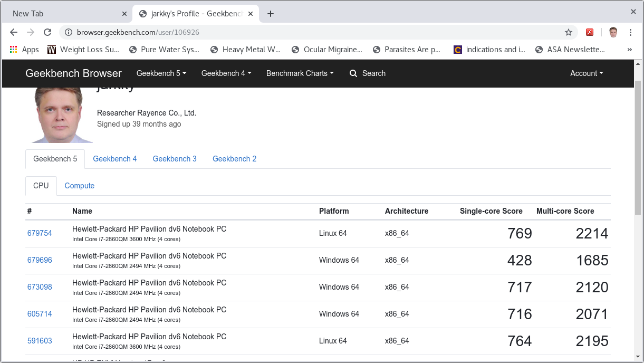The image size is (644, 363).
Task: Switch to the Geekbench 2 results tab
Action: point(234,159)
